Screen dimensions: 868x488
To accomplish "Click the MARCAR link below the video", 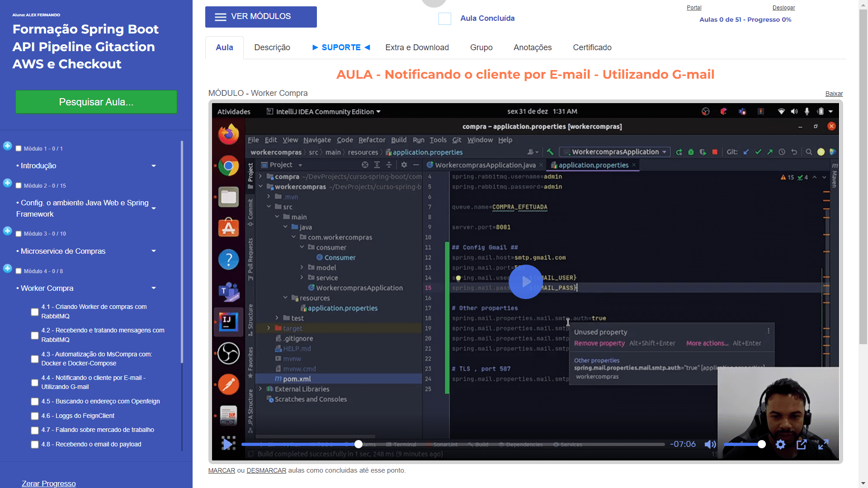I will click(x=222, y=470).
